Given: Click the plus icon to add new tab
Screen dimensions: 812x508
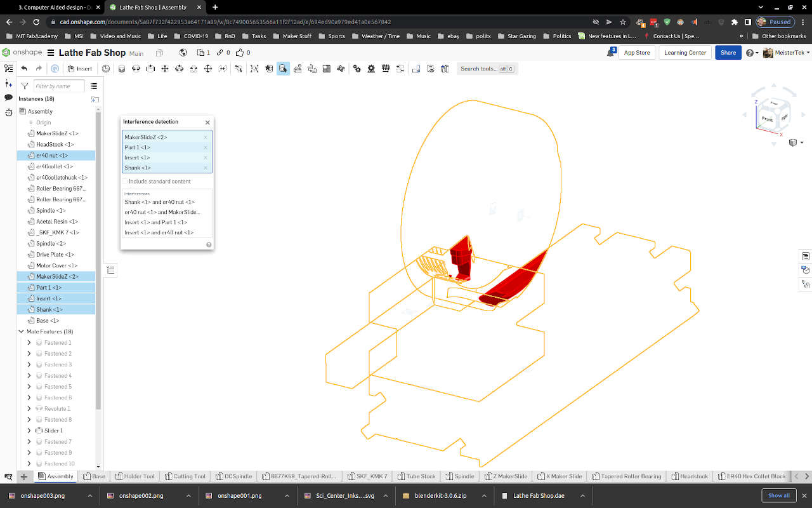Looking at the screenshot, I should click(x=23, y=476).
